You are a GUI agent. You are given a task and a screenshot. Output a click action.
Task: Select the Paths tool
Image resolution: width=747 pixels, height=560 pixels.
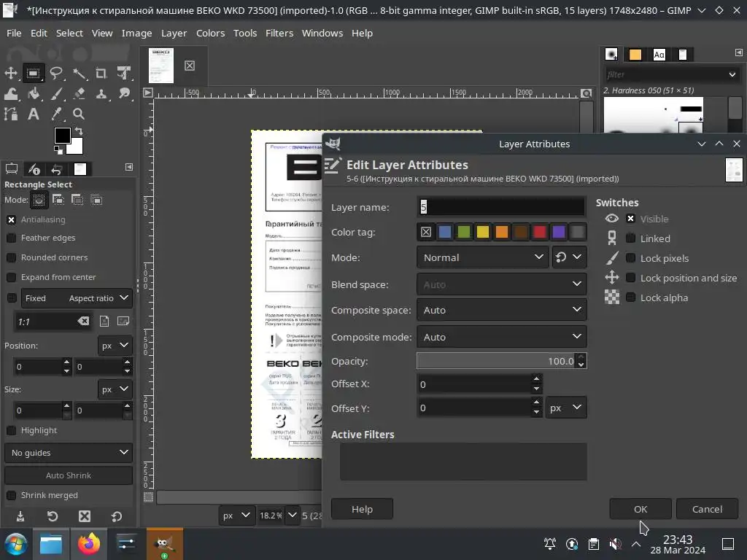pos(11,114)
